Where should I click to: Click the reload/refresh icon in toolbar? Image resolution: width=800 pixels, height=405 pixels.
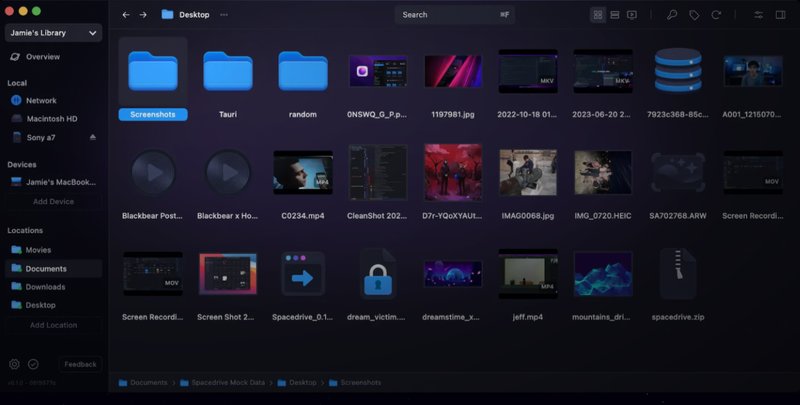click(716, 15)
